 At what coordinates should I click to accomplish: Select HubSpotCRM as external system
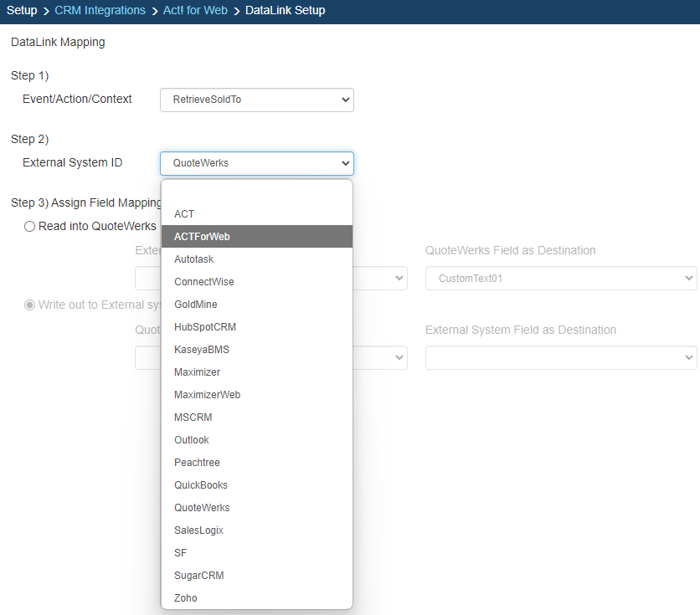point(205,327)
